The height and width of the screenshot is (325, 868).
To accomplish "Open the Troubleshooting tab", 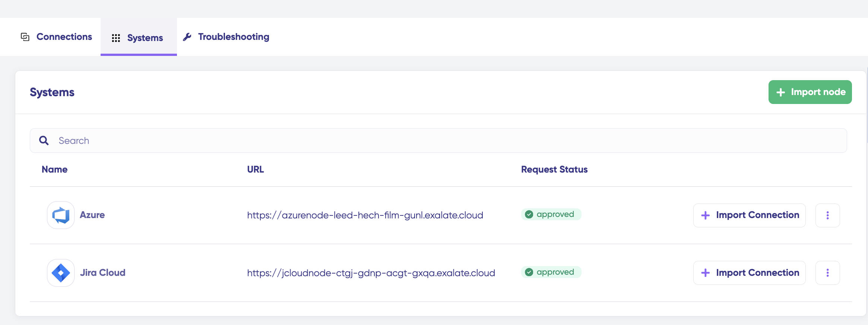I will point(233,37).
